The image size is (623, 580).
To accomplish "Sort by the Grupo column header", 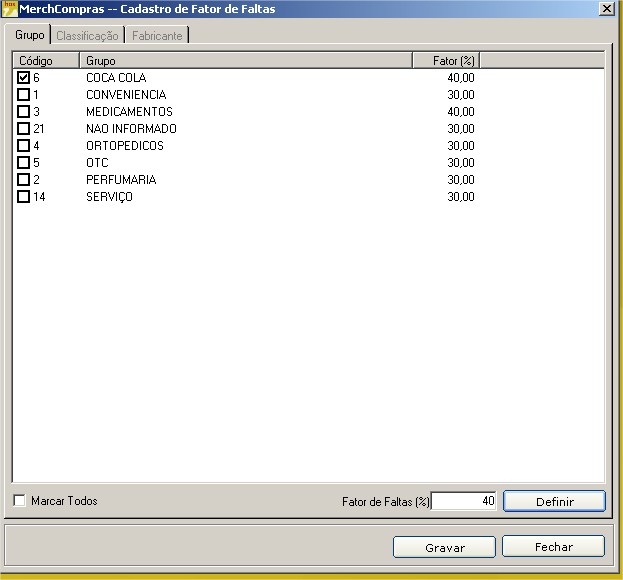I will pyautogui.click(x=247, y=61).
